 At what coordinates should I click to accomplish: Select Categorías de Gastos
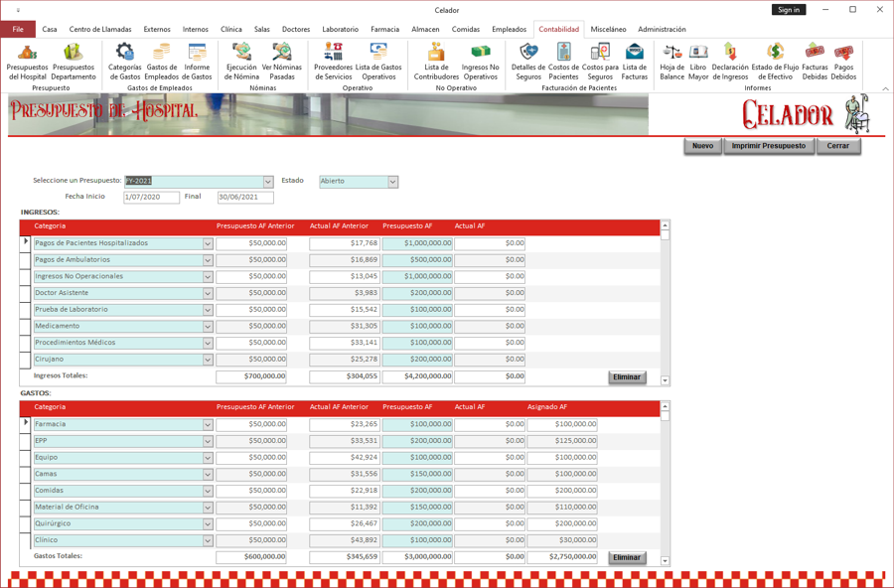127,62
